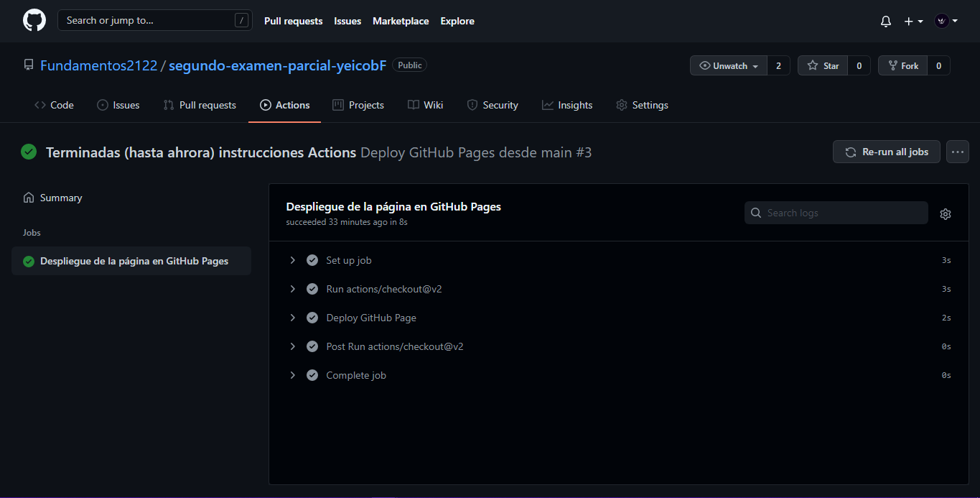Open the Fundamentos2122 organization link
This screenshot has height=498, width=980.
tap(98, 65)
